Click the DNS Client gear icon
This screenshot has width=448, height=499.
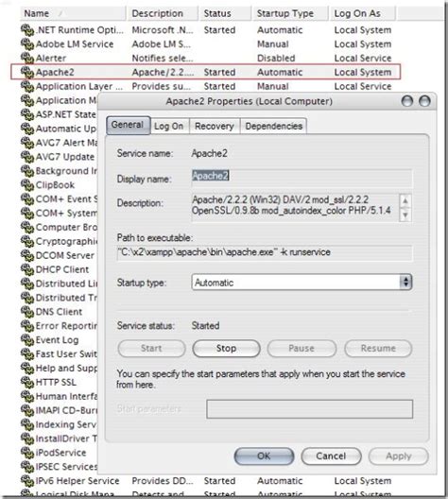click(x=27, y=312)
